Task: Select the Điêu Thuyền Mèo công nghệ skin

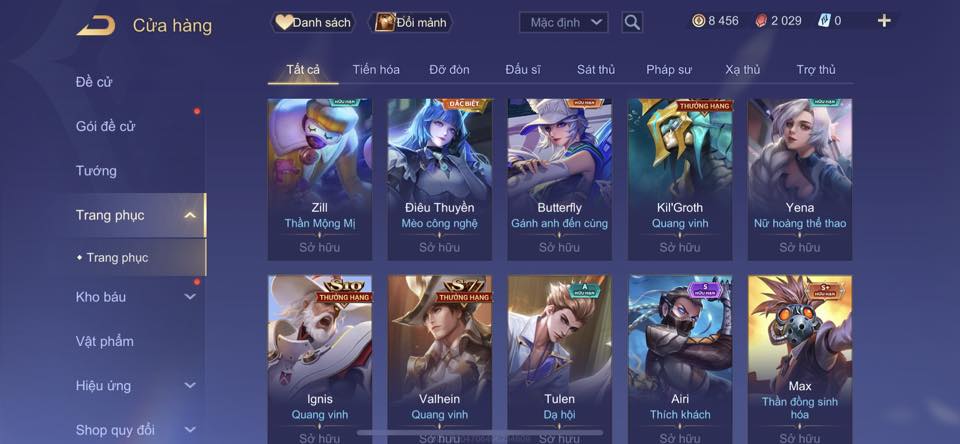Action: coord(440,179)
